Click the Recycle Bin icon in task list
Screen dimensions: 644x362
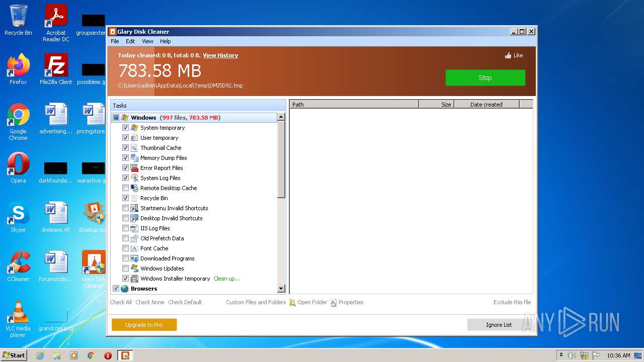click(x=134, y=198)
